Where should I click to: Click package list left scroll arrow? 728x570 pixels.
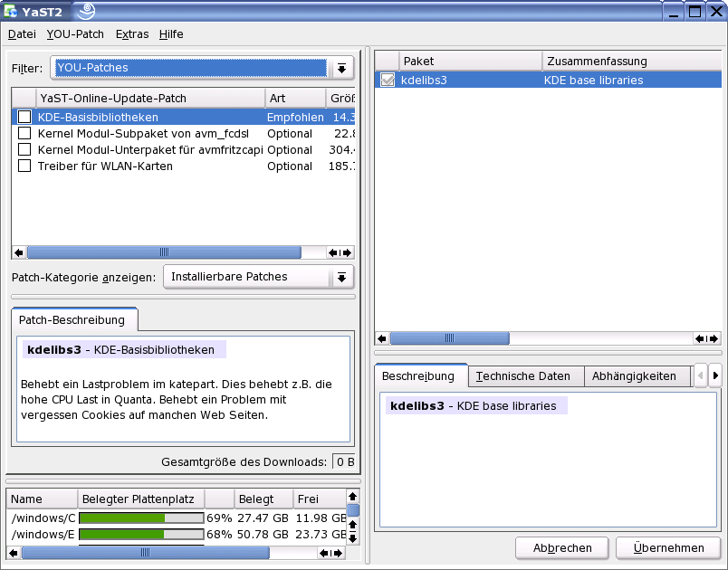pyautogui.click(x=381, y=338)
